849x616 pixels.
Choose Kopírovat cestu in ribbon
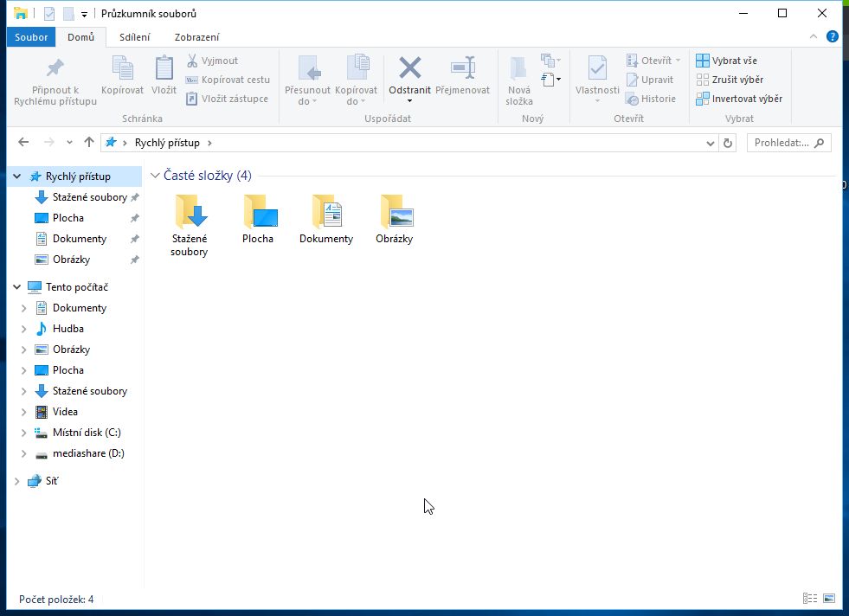pos(228,80)
